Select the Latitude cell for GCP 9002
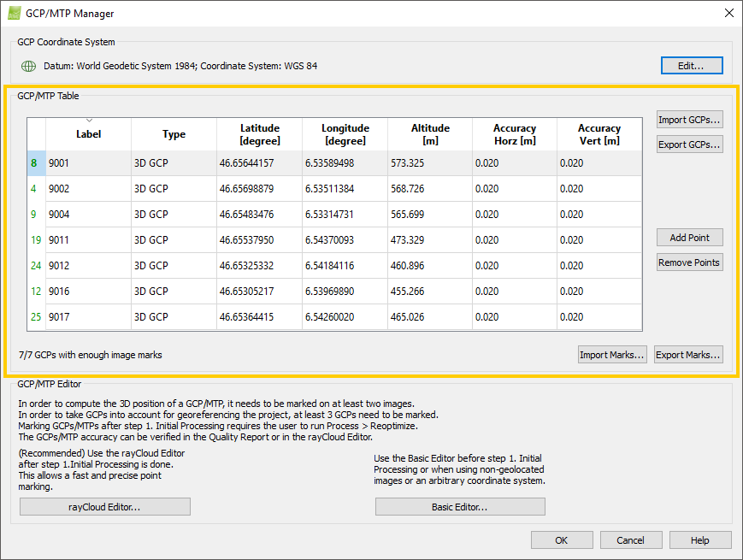This screenshot has width=743, height=560. click(258, 189)
